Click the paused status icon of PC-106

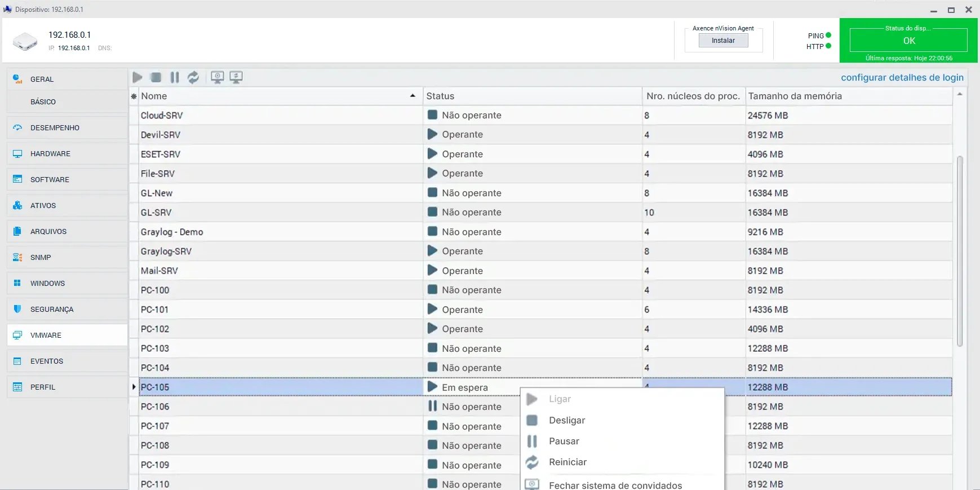[x=432, y=406]
